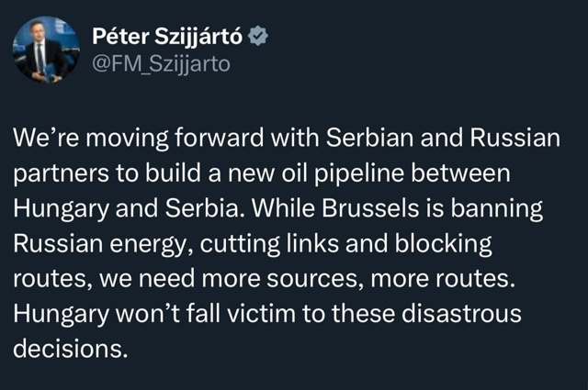Click the blue verified badge icon
This screenshot has height=390, width=588.
pos(258,36)
